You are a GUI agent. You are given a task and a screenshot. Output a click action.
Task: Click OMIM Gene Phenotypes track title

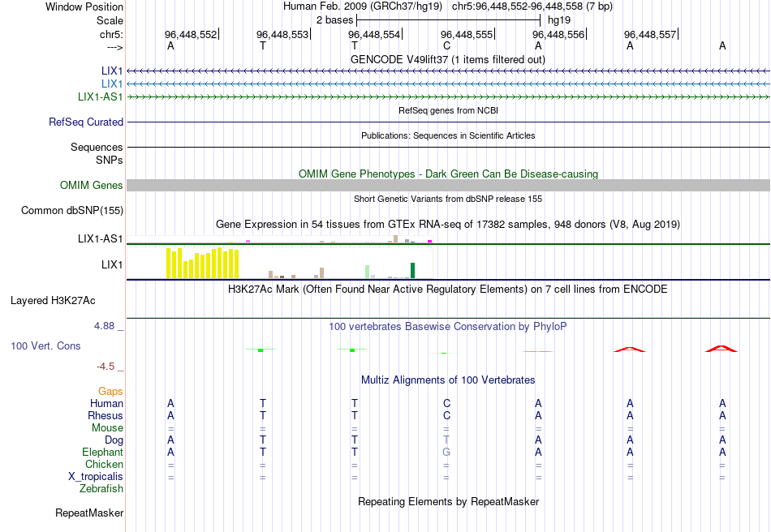click(x=448, y=174)
